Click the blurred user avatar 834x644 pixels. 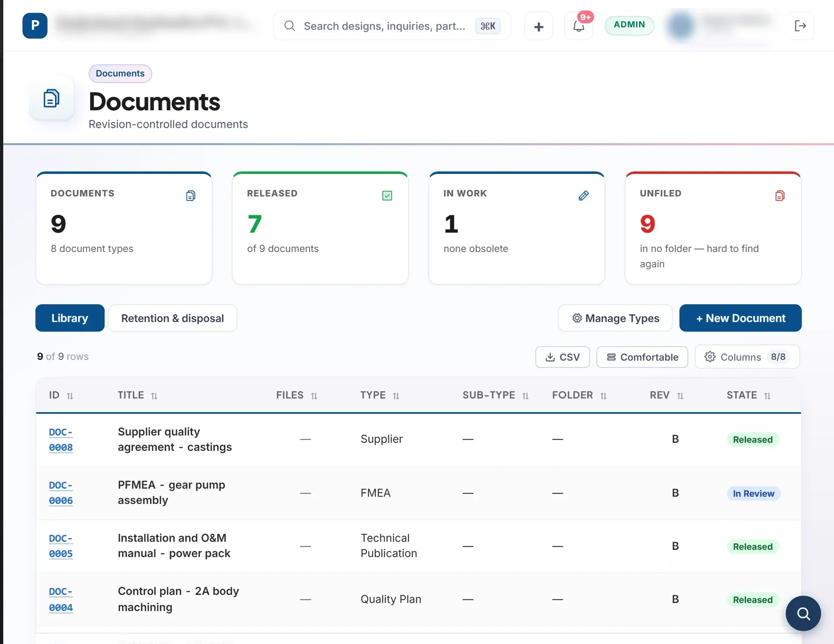click(x=681, y=25)
